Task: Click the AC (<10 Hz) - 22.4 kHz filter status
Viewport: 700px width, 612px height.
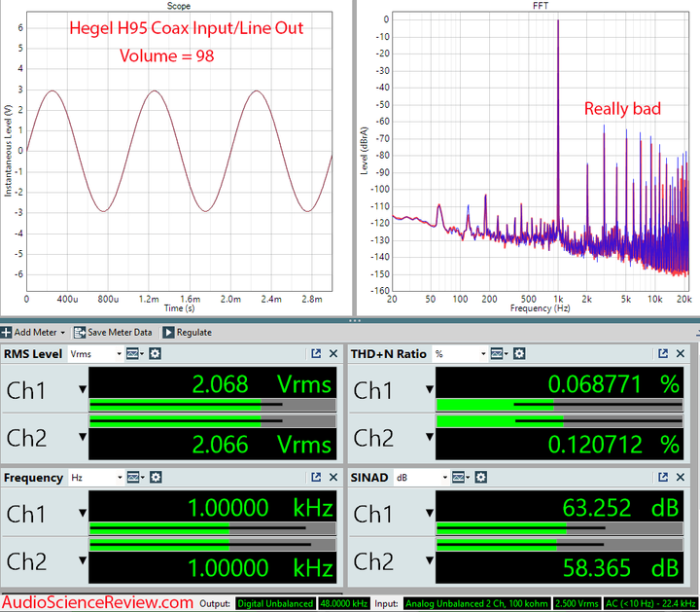Action: [650, 604]
